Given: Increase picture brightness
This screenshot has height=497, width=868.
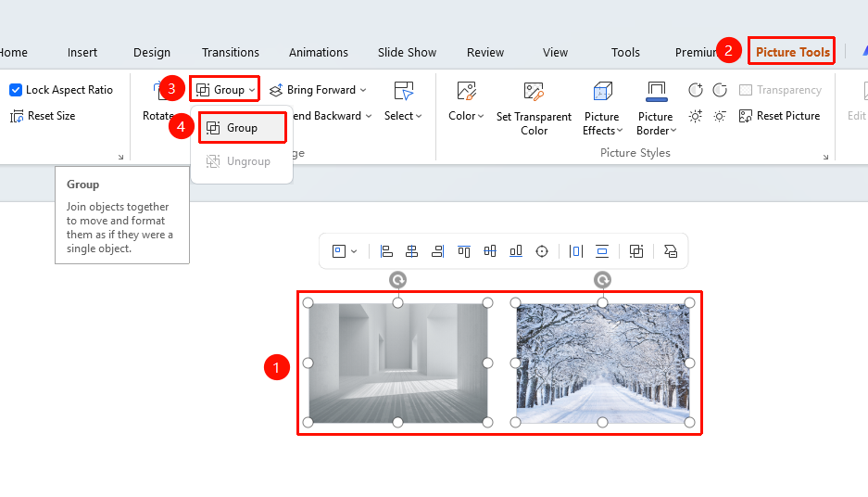Looking at the screenshot, I should coord(696,116).
